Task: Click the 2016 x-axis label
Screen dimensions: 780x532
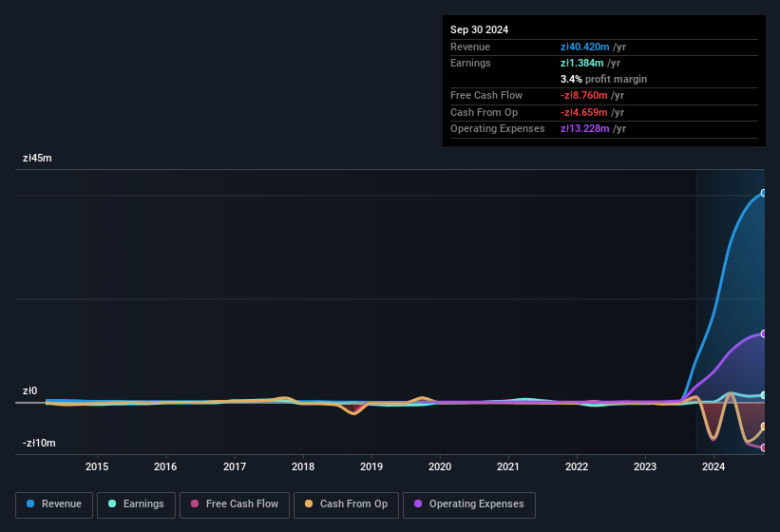Action: coord(165,466)
